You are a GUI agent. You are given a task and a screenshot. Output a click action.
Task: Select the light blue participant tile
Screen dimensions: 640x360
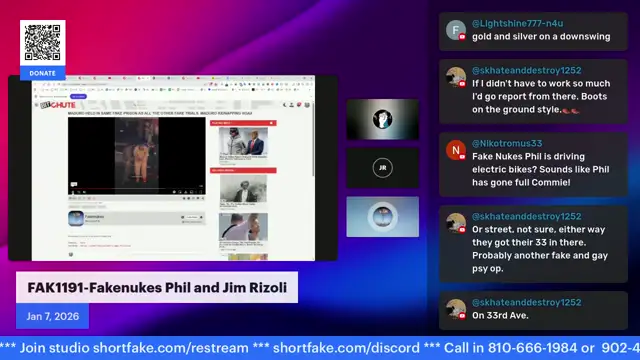[382, 217]
